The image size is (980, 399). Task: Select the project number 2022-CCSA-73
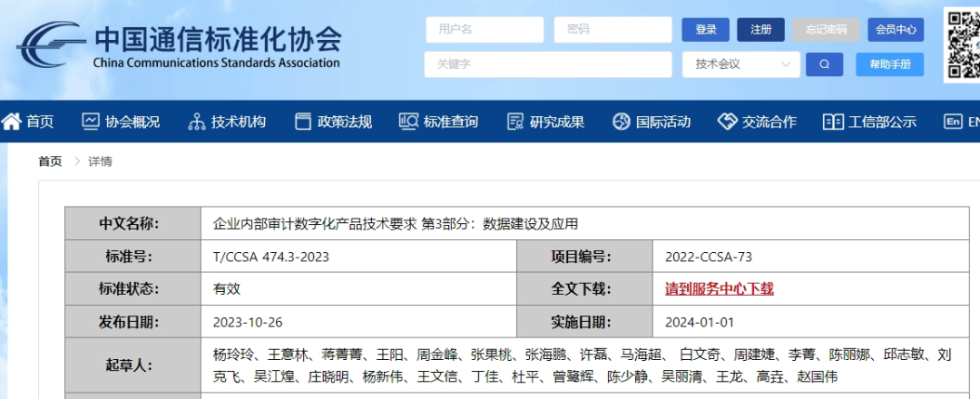coord(709,257)
